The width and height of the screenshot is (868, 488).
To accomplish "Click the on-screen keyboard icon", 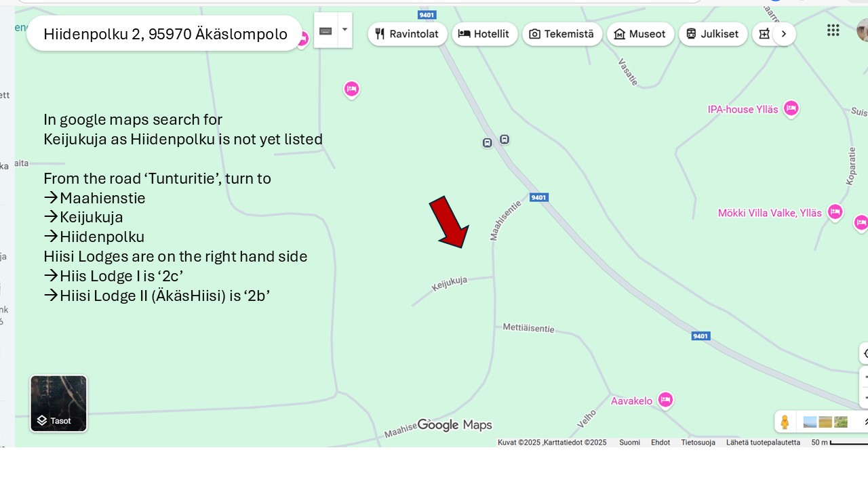I will pos(325,30).
